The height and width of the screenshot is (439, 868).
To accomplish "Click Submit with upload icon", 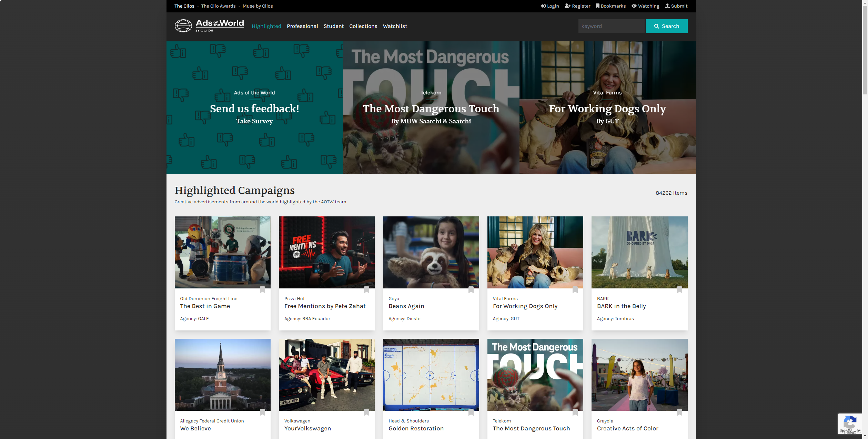I will (676, 6).
